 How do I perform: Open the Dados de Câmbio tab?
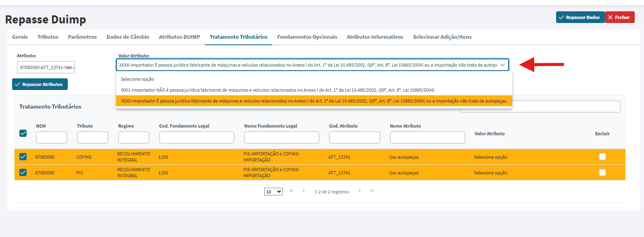click(128, 37)
